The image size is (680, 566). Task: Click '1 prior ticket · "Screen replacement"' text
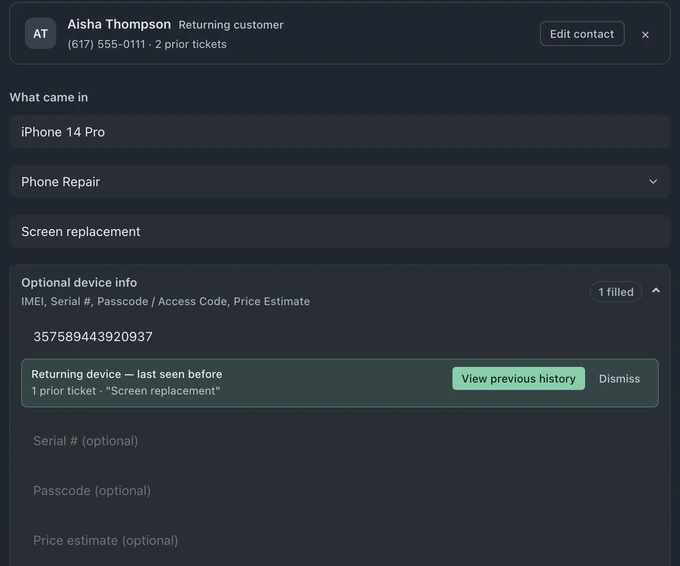tap(126, 391)
